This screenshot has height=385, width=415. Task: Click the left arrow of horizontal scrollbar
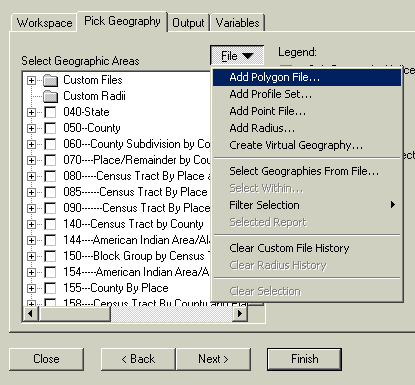[31, 313]
